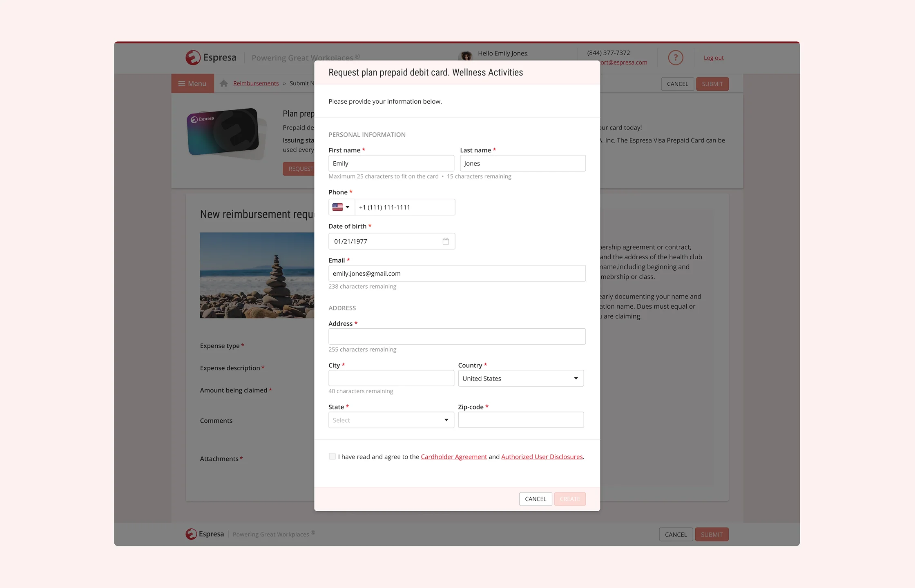Click the home icon in the breadcrumb
Image resolution: width=915 pixels, height=588 pixels.
click(223, 83)
